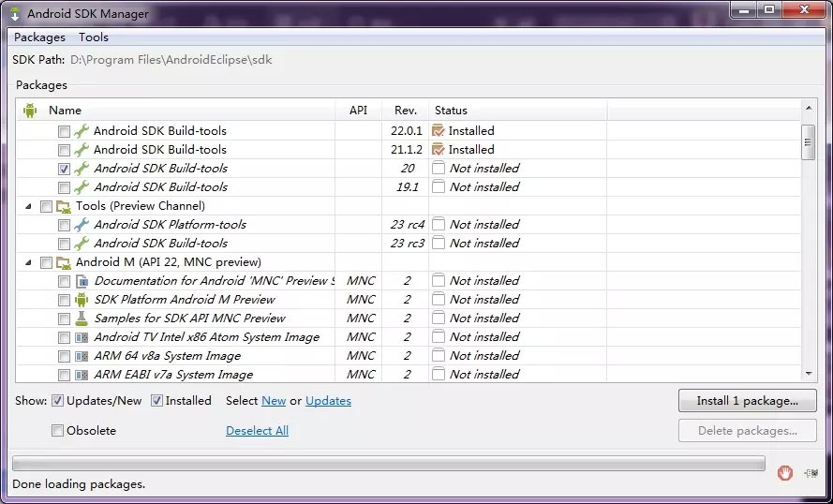Viewport: 833px width, 504px height.
Task: Click the SDK Manager title bar app icon
Action: pos(15,14)
